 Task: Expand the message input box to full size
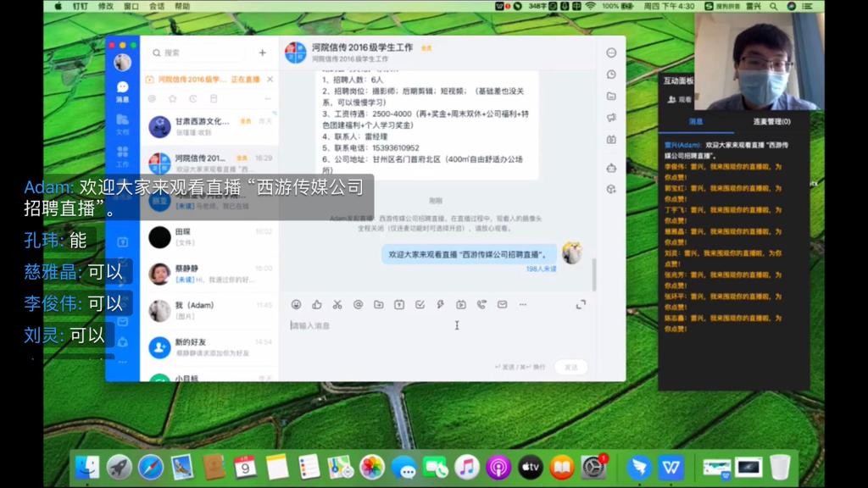pos(581,305)
